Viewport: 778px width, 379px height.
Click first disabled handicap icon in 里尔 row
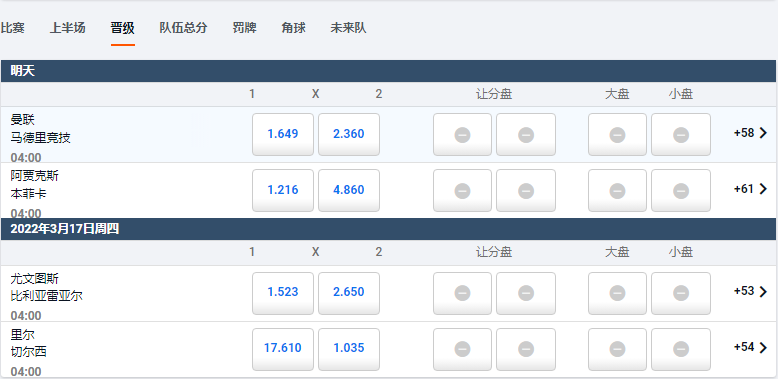pos(462,349)
